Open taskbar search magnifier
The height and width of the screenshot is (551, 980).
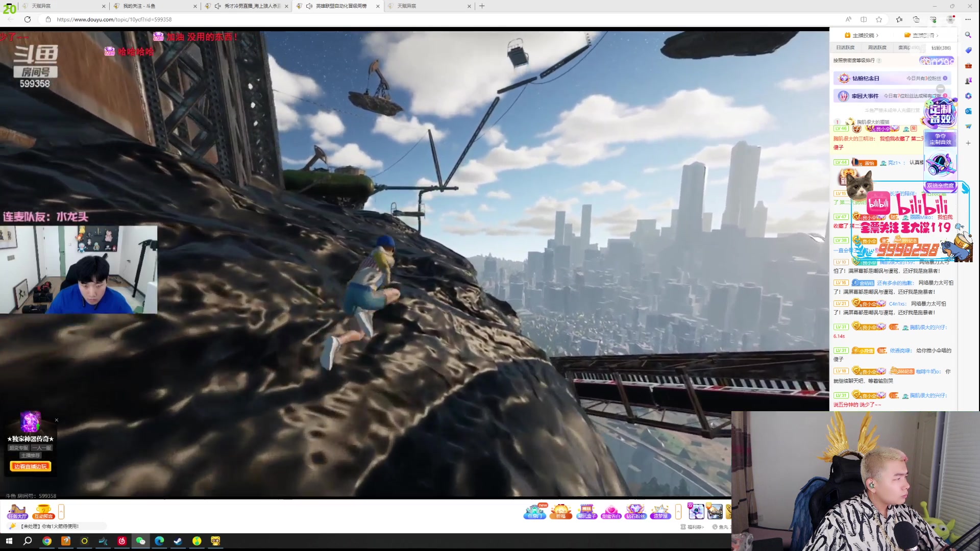point(28,541)
